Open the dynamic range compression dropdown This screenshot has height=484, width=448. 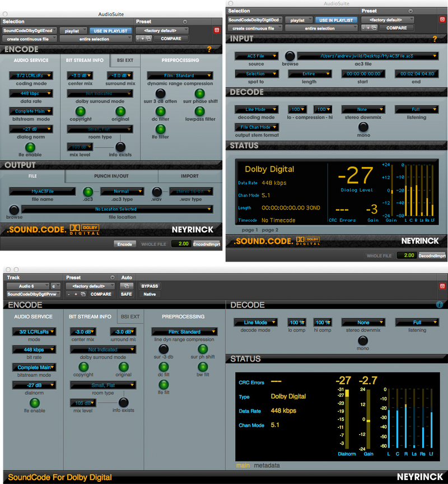pos(180,75)
